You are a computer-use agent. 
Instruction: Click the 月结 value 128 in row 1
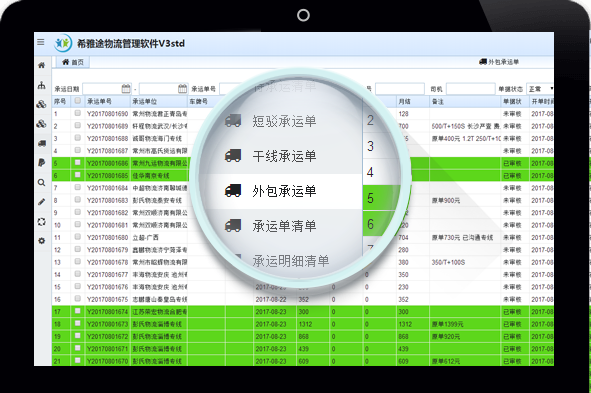pos(404,114)
